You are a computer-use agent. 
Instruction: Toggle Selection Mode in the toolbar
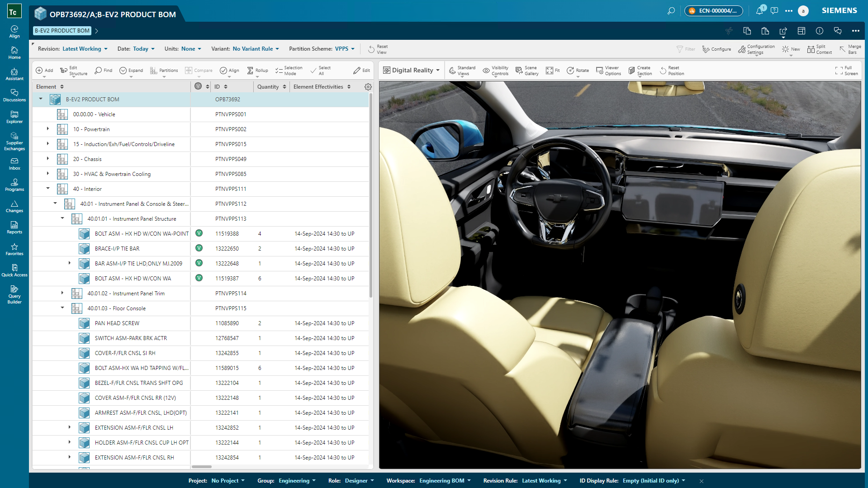pos(289,71)
